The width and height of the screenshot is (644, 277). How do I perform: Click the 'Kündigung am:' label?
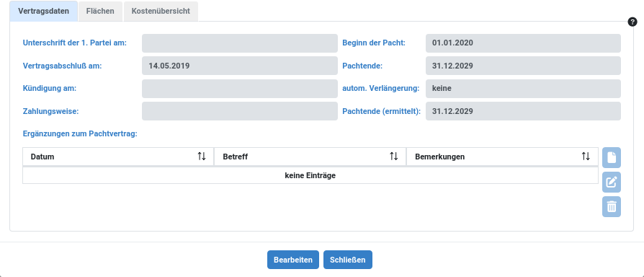50,88
